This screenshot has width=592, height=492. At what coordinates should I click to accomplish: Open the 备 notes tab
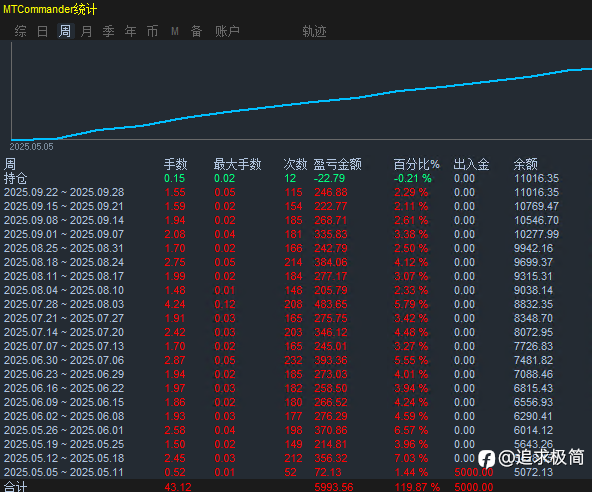click(x=196, y=31)
